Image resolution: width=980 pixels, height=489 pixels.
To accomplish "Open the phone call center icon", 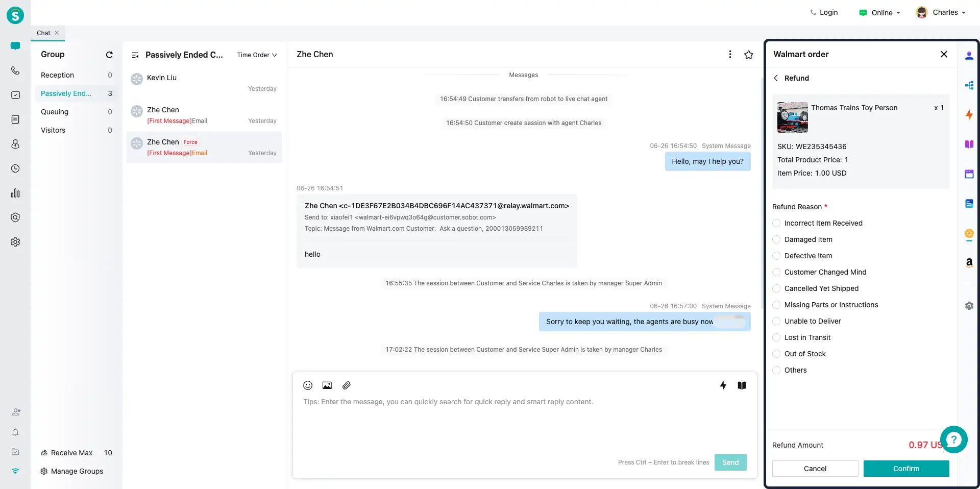I will (x=15, y=70).
